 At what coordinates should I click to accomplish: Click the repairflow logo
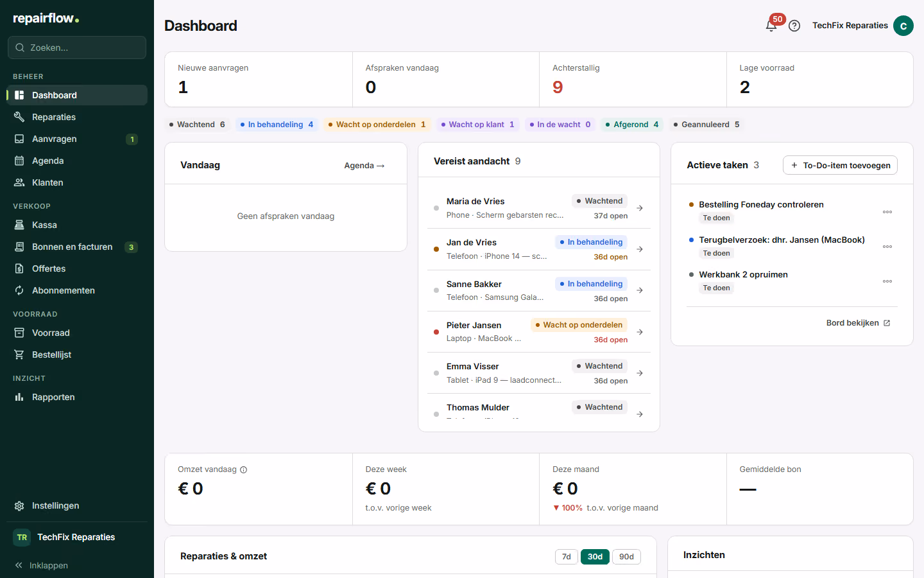coord(46,19)
